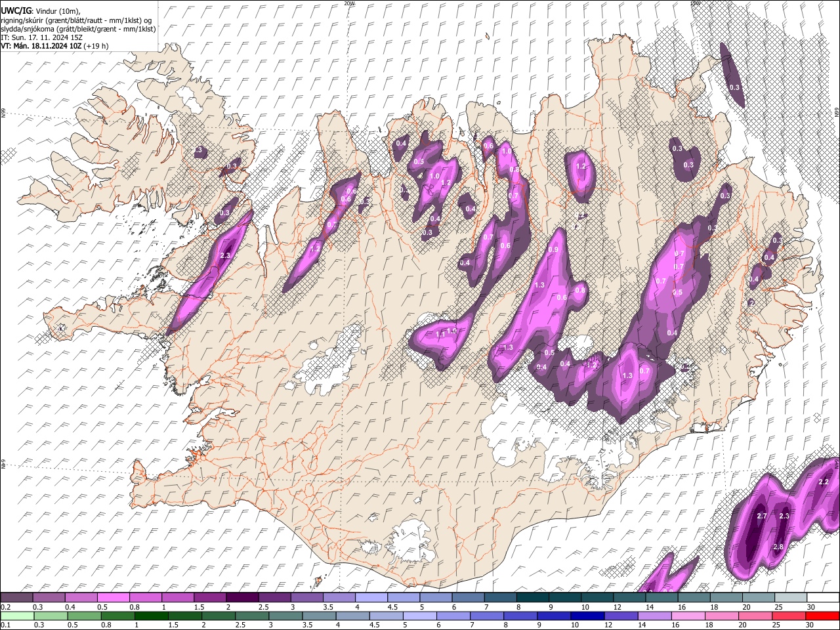Viewport: 840px width, 630px height.
Task: Click the 2.8 value in the offshore band
Action: [778, 547]
